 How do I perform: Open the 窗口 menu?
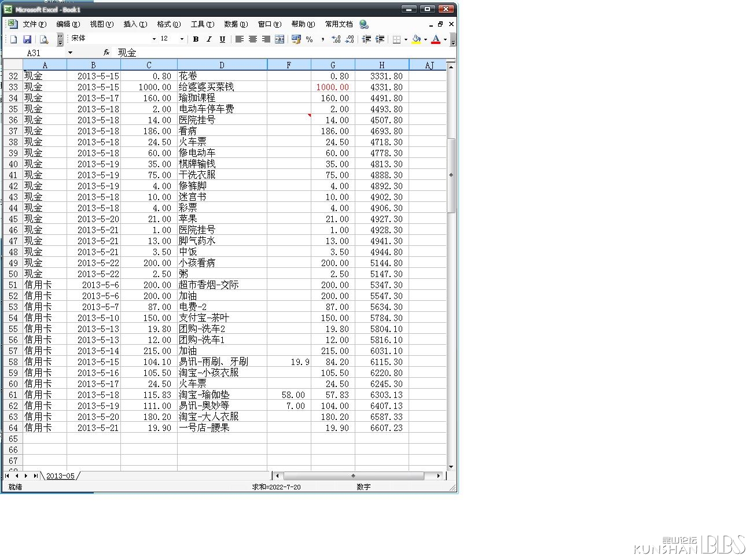point(269,24)
